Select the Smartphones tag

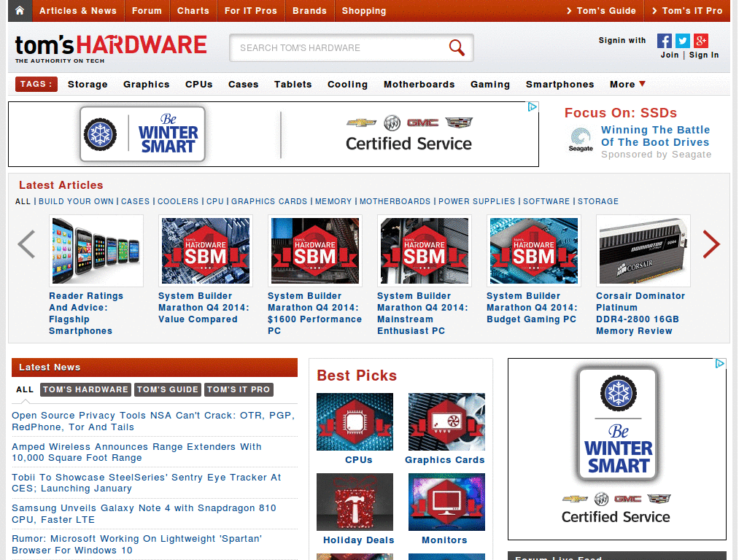pyautogui.click(x=560, y=85)
